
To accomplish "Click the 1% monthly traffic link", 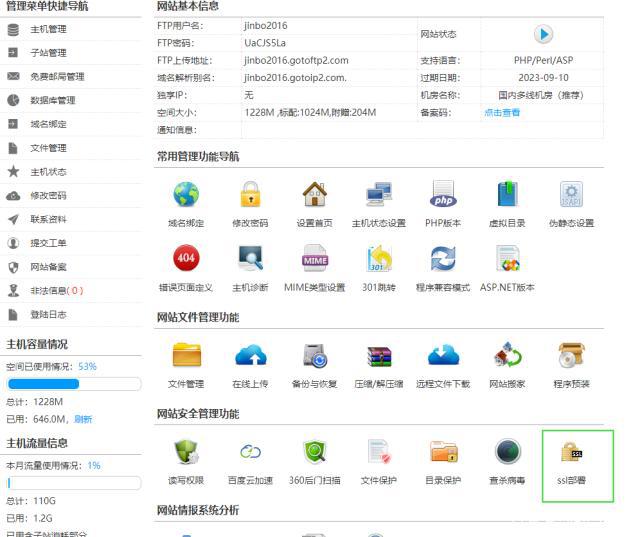I will click(94, 466).
